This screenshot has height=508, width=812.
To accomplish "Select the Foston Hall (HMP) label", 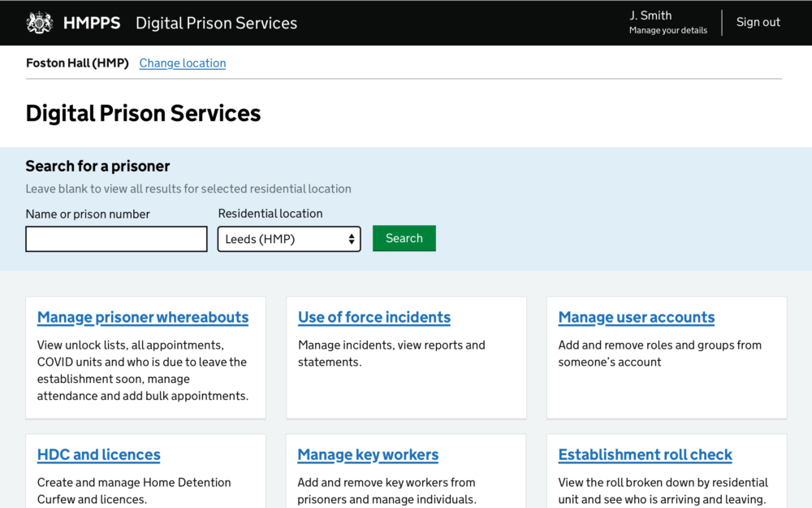I will (77, 63).
